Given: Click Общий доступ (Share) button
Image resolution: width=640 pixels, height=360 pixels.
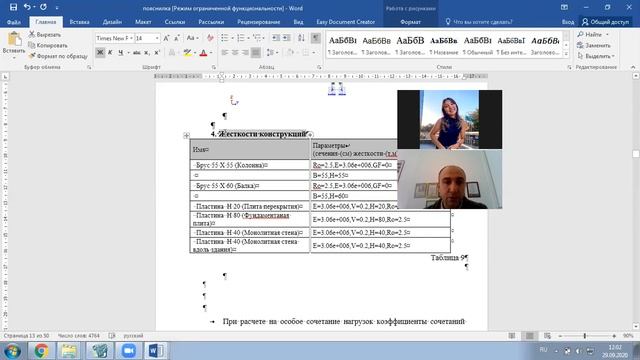Looking at the screenshot, I should coord(606,22).
